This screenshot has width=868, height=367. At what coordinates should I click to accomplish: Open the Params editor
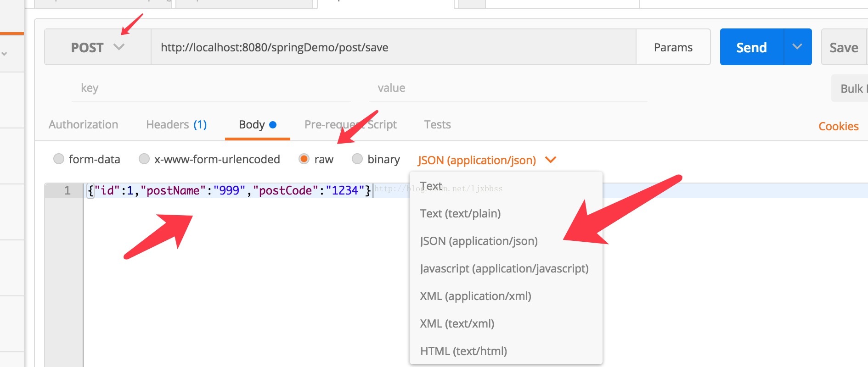tap(673, 47)
